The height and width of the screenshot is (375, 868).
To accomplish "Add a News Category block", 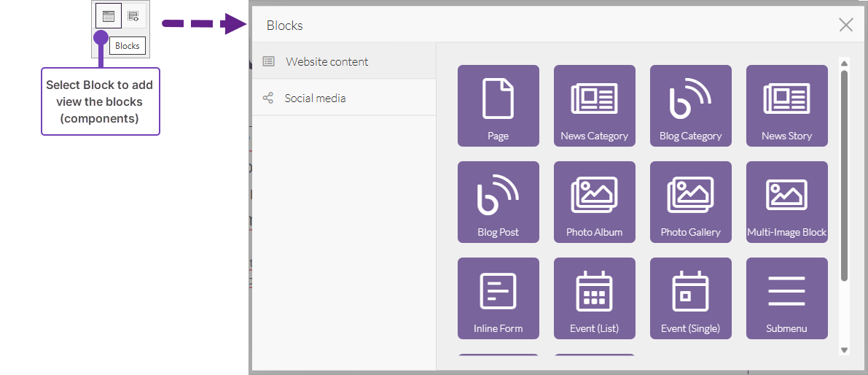I will click(x=595, y=106).
